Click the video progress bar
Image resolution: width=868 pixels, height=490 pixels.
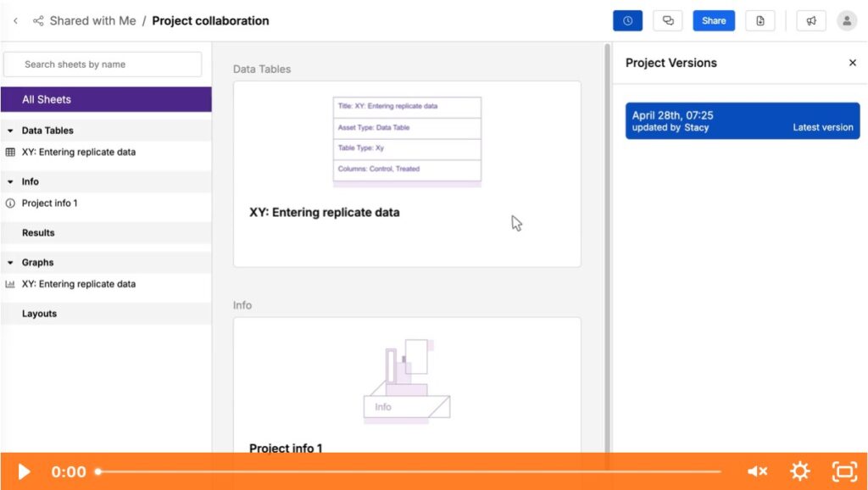pyautogui.click(x=409, y=471)
